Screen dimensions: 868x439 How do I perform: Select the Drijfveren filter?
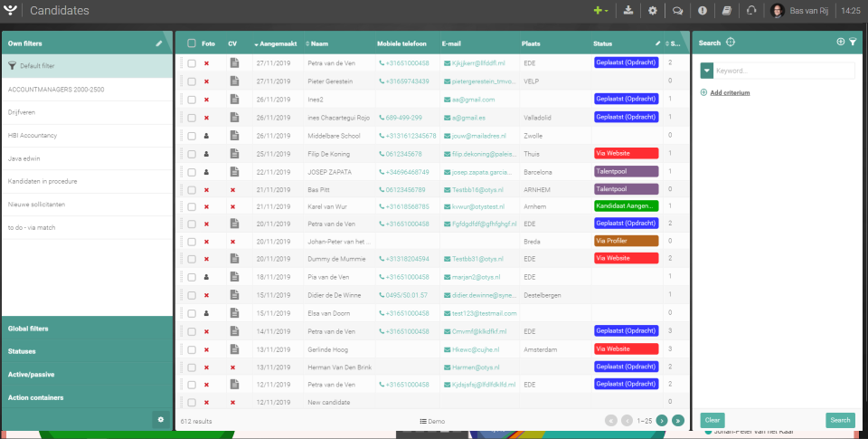pyautogui.click(x=88, y=112)
